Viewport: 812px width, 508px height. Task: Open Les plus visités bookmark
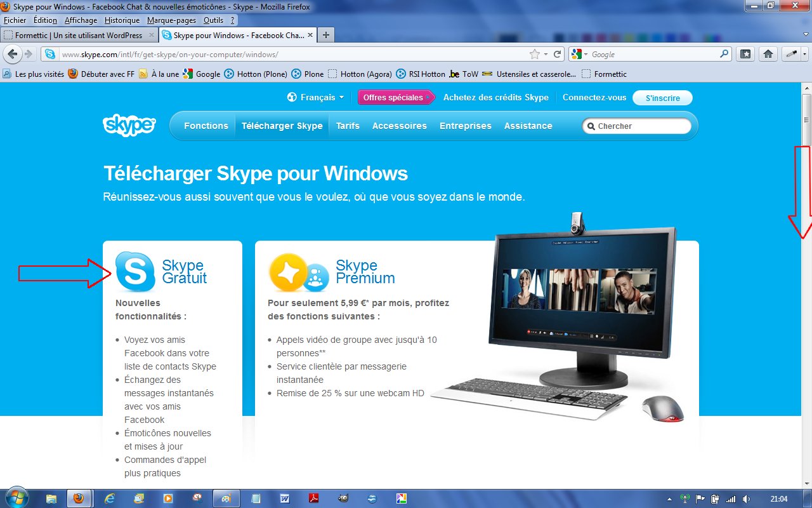[34, 74]
